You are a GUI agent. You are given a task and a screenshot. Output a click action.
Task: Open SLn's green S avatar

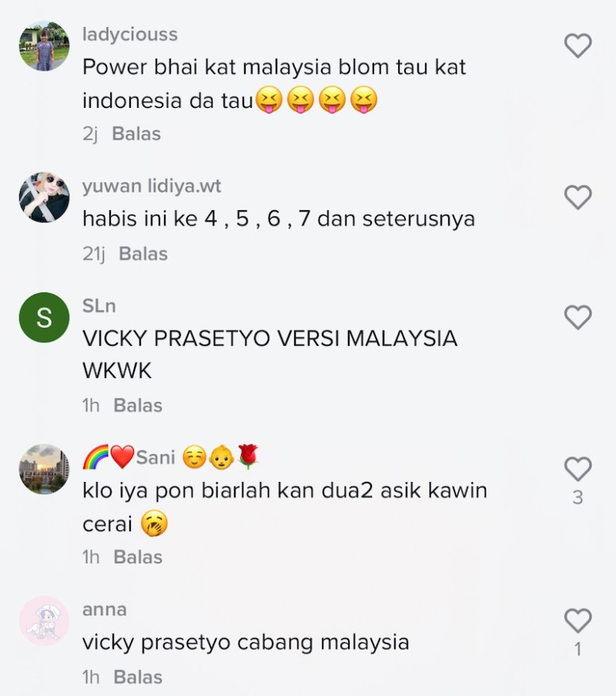(44, 317)
